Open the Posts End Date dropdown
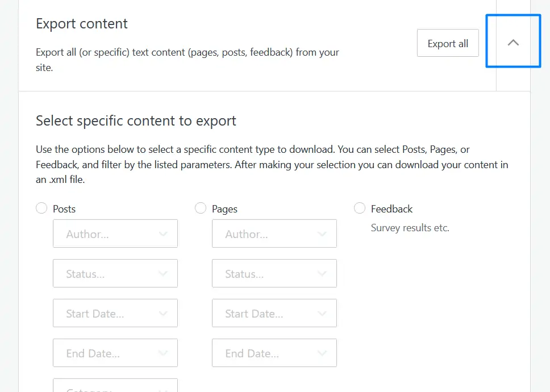This screenshot has width=550, height=392. click(115, 353)
